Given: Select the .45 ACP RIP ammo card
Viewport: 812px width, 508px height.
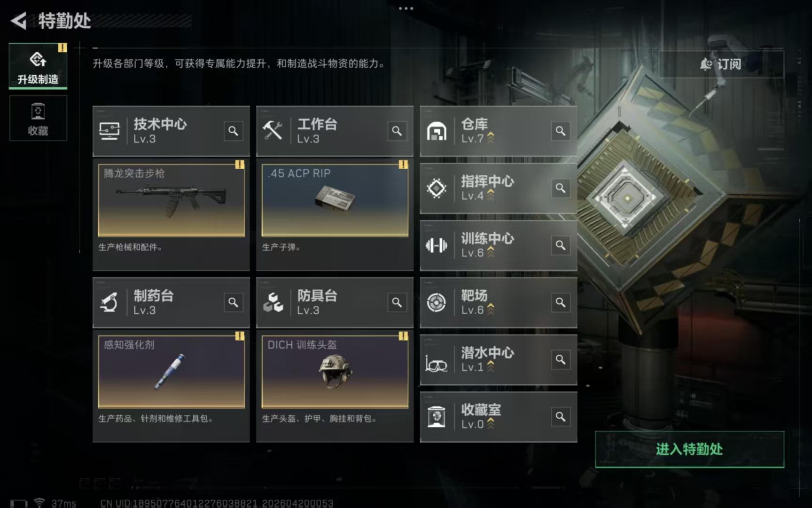Looking at the screenshot, I should (x=335, y=200).
